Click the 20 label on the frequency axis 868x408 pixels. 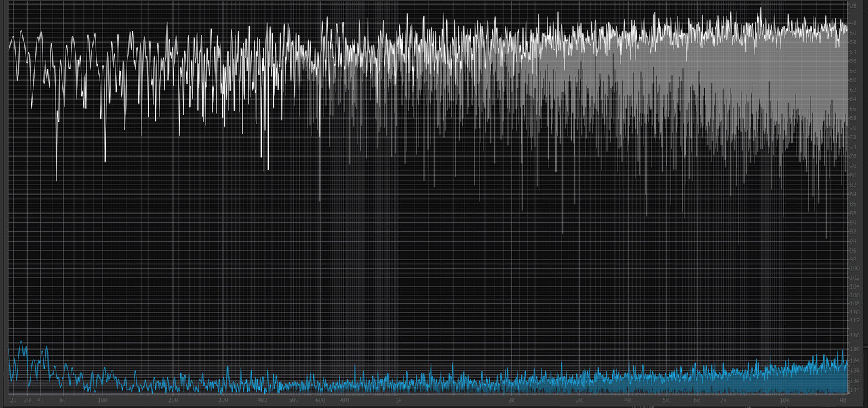[13, 401]
